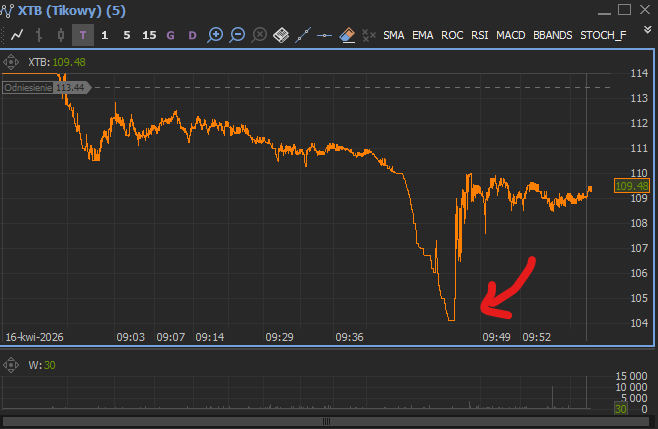Image resolution: width=658 pixels, height=429 pixels.
Task: Add EMA indicator
Action: (423, 35)
